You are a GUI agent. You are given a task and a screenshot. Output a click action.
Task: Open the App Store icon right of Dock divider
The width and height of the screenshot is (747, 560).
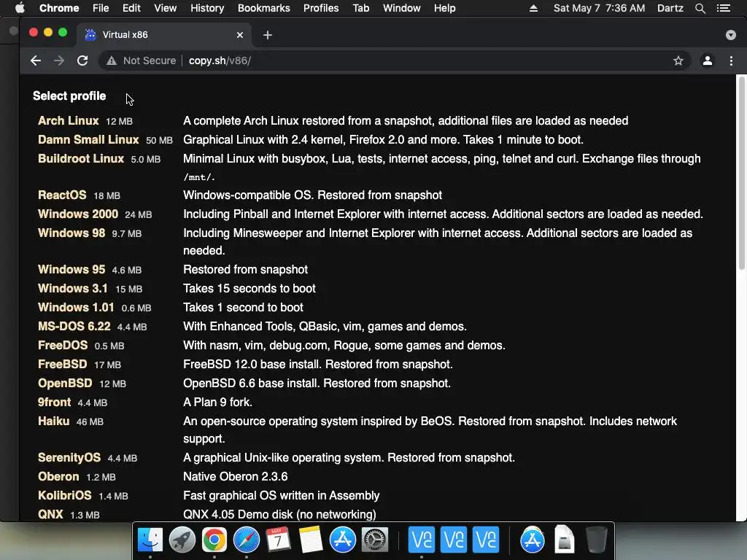coord(532,540)
